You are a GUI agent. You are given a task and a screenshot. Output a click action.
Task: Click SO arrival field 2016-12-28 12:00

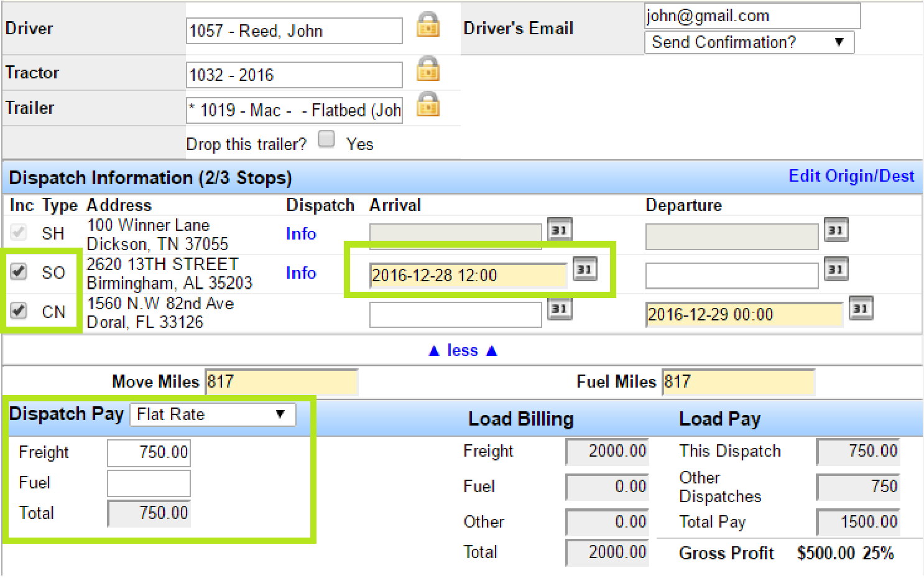[x=468, y=276]
